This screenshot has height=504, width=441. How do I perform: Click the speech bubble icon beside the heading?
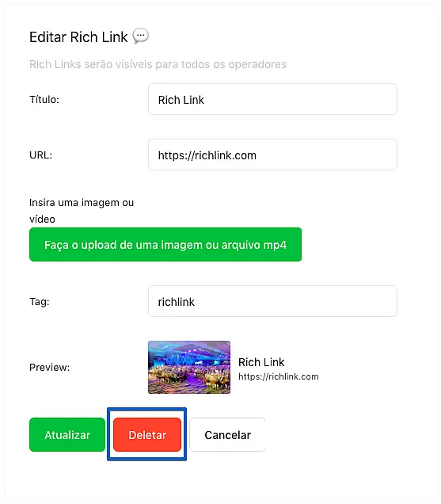(140, 36)
